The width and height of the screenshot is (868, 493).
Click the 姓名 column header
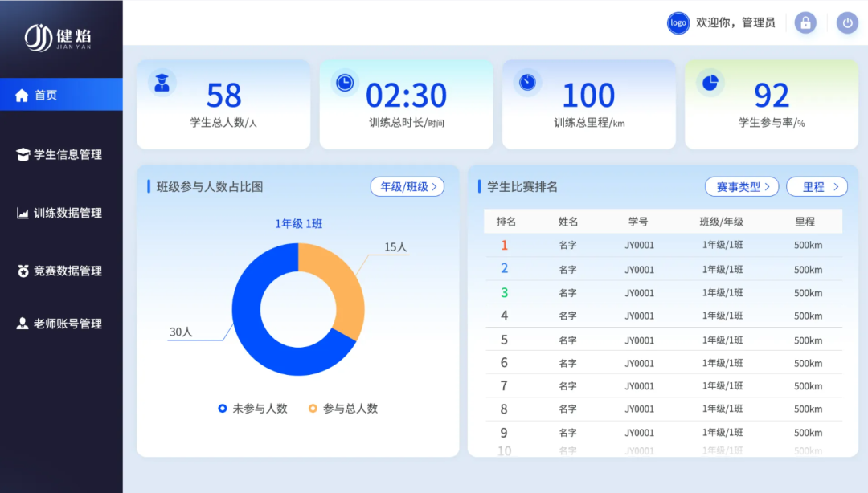[568, 222]
